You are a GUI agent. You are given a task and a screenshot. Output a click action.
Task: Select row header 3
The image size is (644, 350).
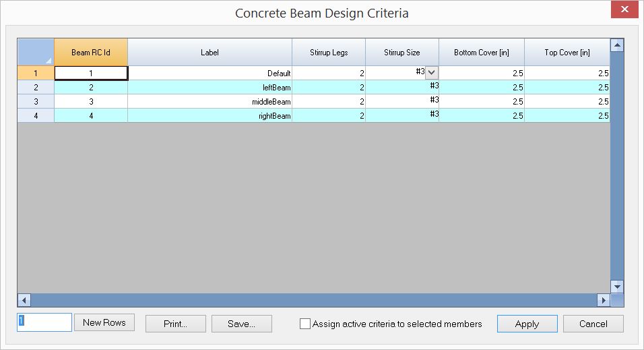click(x=36, y=102)
